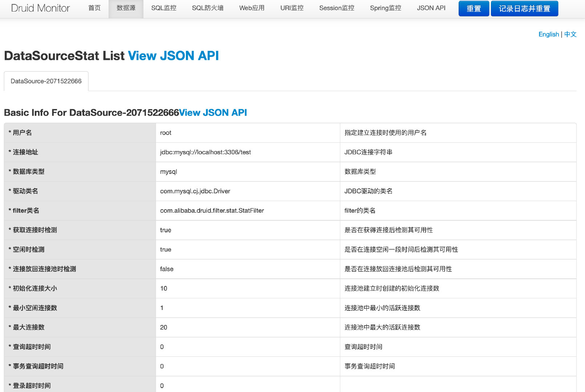Click the Druid Monitor brand title
This screenshot has height=392, width=585.
40,8
